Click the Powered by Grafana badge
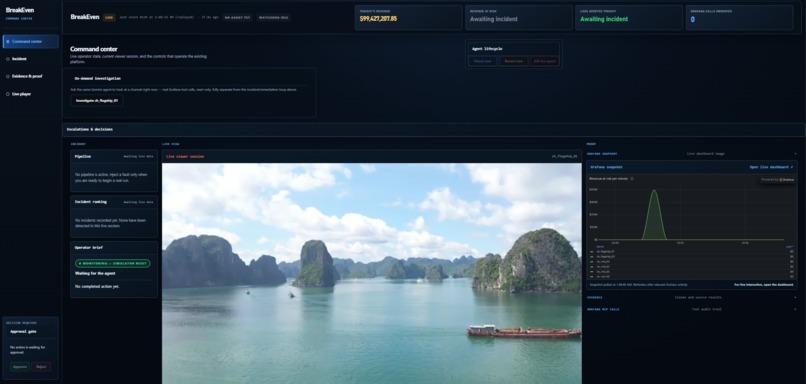The image size is (806, 384). pos(779,179)
